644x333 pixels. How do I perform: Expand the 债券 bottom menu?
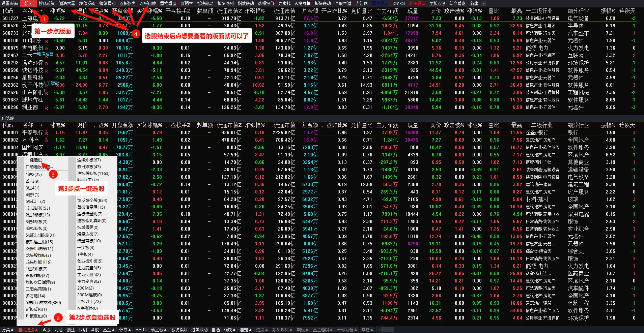point(125,330)
